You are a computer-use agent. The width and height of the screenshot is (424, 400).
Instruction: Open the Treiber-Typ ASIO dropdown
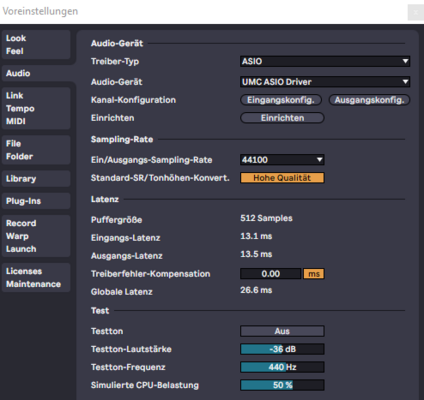pos(325,61)
